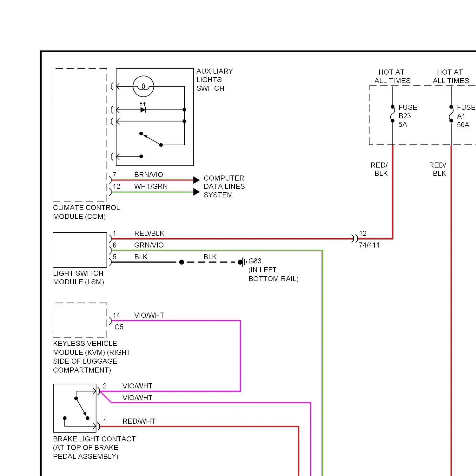The image size is (476, 476).
Task: Select 'VIO/WHT' label at pin 14
Action: (149, 315)
